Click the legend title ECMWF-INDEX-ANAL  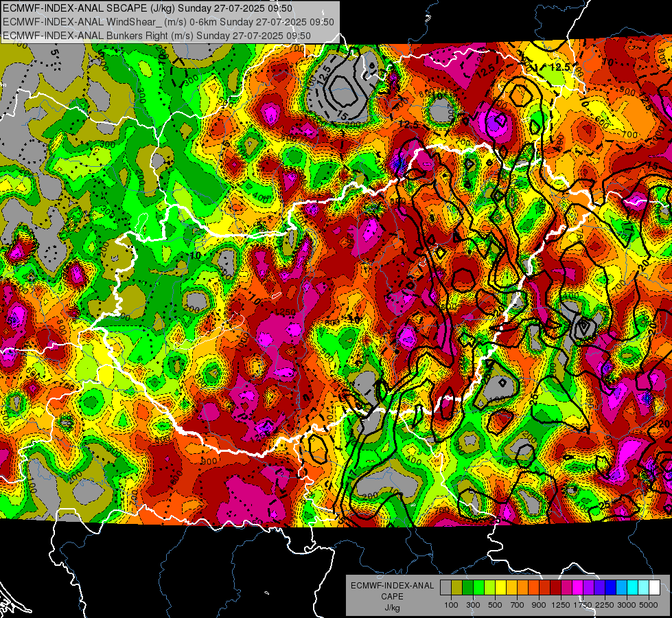coord(393,586)
